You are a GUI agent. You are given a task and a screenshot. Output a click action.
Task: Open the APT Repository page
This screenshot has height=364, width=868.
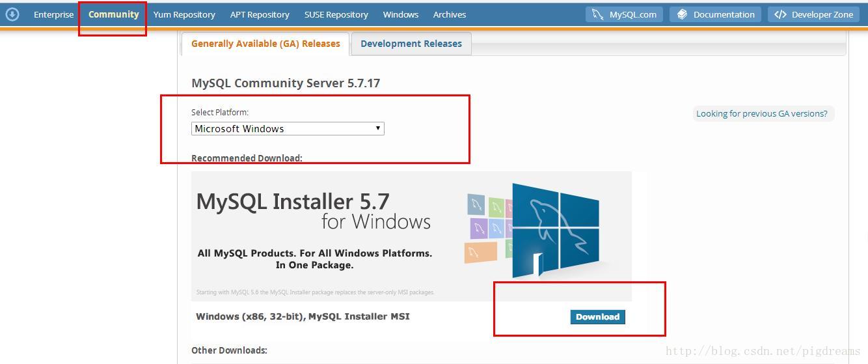click(260, 14)
